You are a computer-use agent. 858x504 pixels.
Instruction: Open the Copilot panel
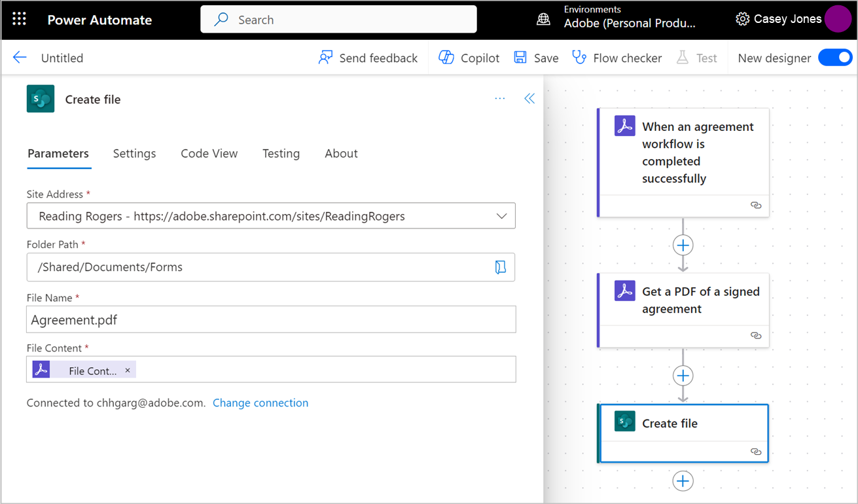[x=469, y=58]
